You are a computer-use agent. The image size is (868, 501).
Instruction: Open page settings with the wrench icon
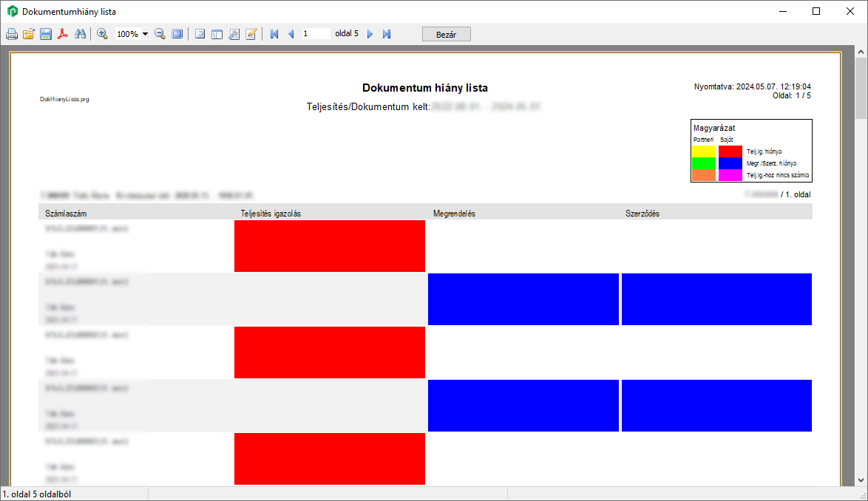point(234,34)
